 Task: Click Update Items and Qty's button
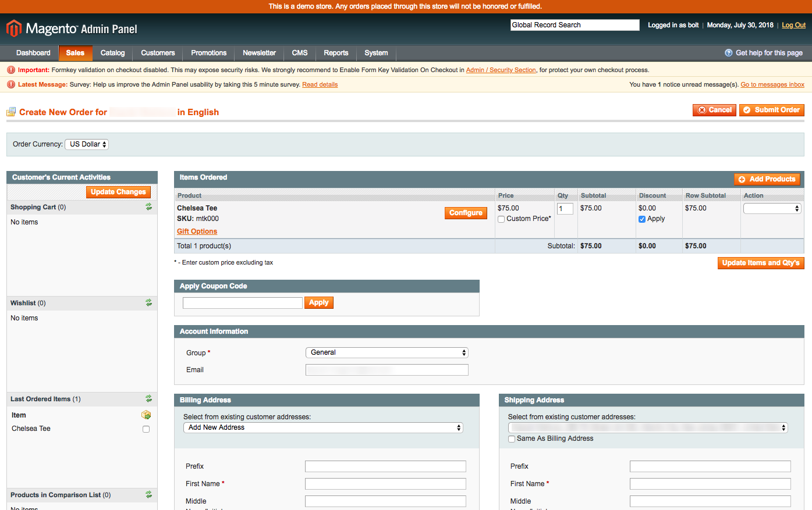761,263
